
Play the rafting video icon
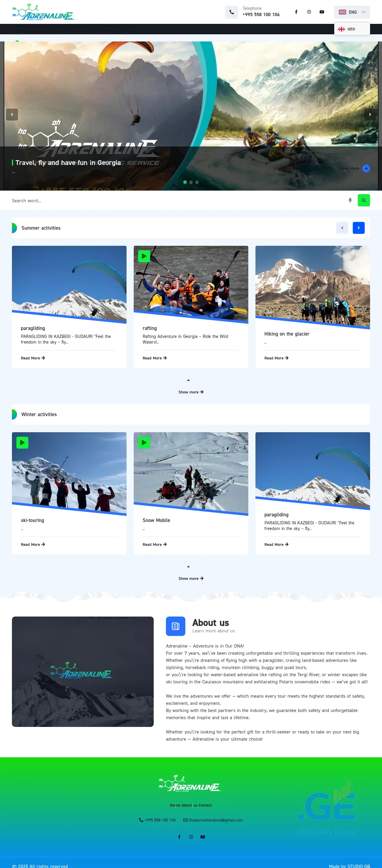144,256
